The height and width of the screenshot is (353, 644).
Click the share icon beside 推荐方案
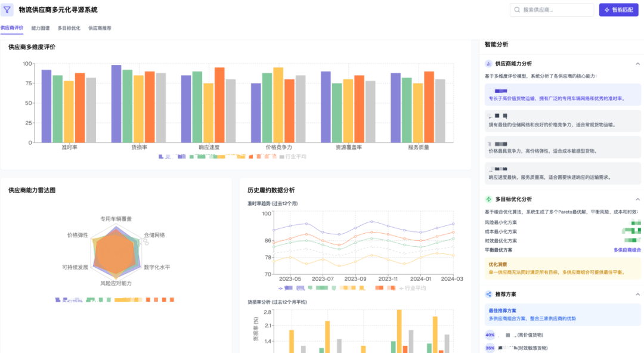click(x=488, y=294)
